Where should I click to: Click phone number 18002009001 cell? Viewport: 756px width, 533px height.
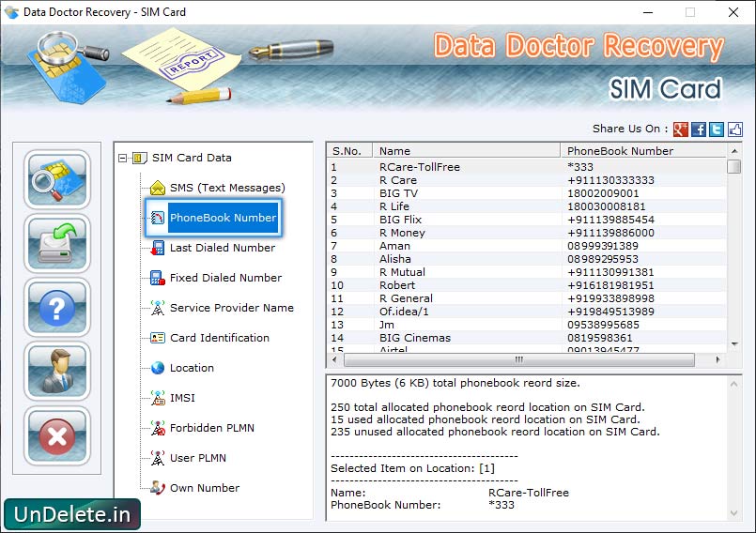[603, 193]
